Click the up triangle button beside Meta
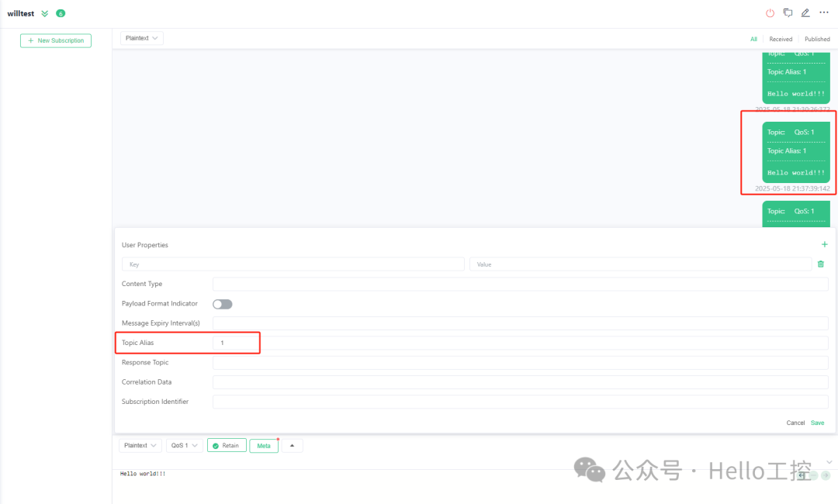Image resolution: width=838 pixels, height=504 pixels. pos(292,445)
